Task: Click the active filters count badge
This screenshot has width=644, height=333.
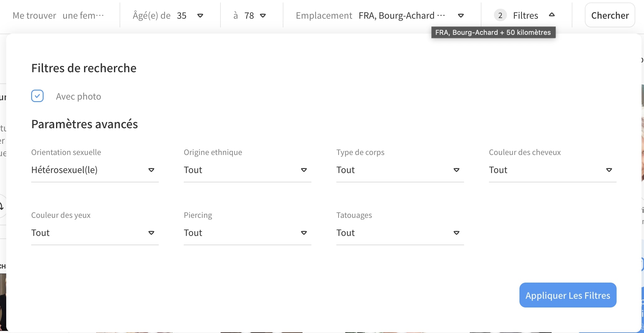Action: click(x=500, y=16)
